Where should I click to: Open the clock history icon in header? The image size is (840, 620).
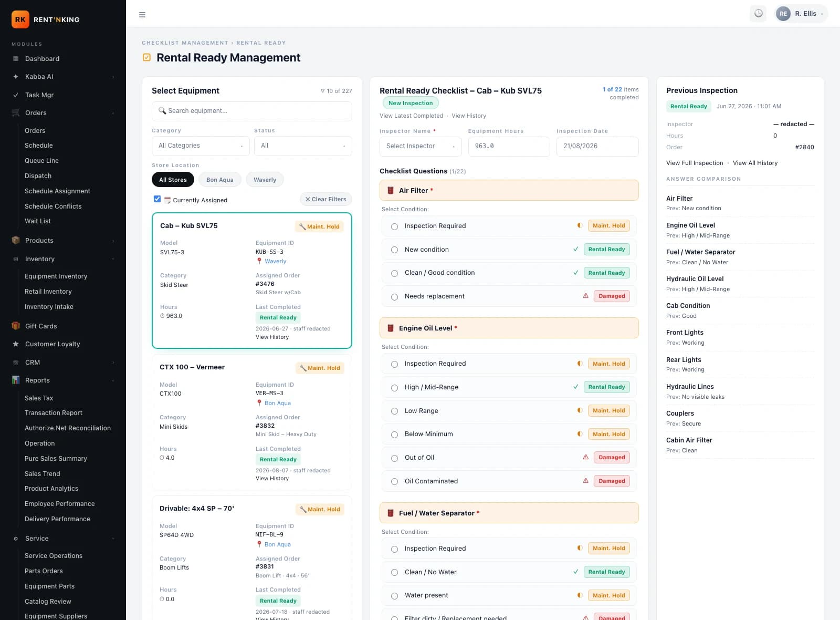[x=758, y=14]
